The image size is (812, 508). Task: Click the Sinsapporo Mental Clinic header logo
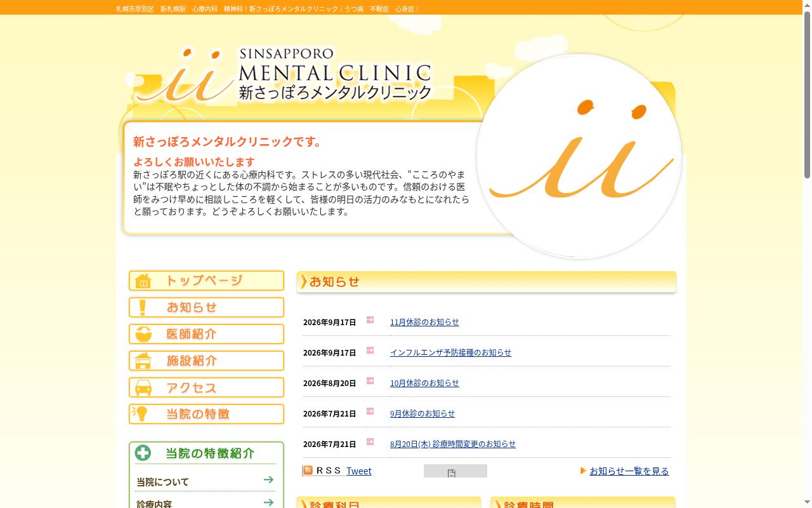[x=284, y=75]
